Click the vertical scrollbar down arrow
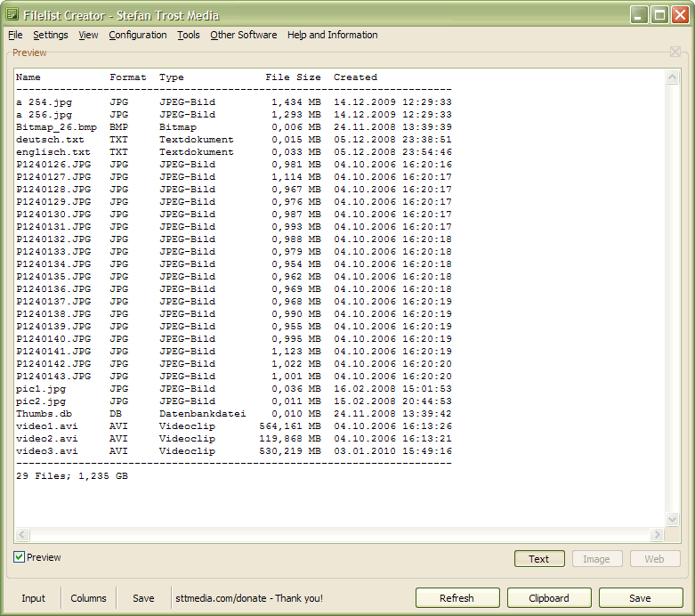Screen dimensions: 695x616 tap(673, 519)
